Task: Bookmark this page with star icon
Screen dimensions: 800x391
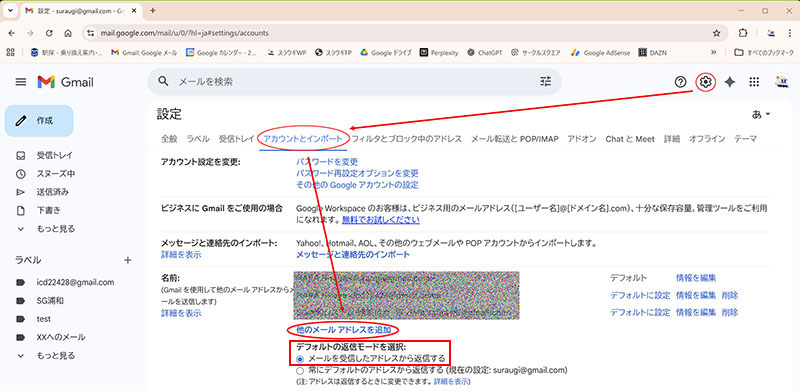Action: coord(716,33)
